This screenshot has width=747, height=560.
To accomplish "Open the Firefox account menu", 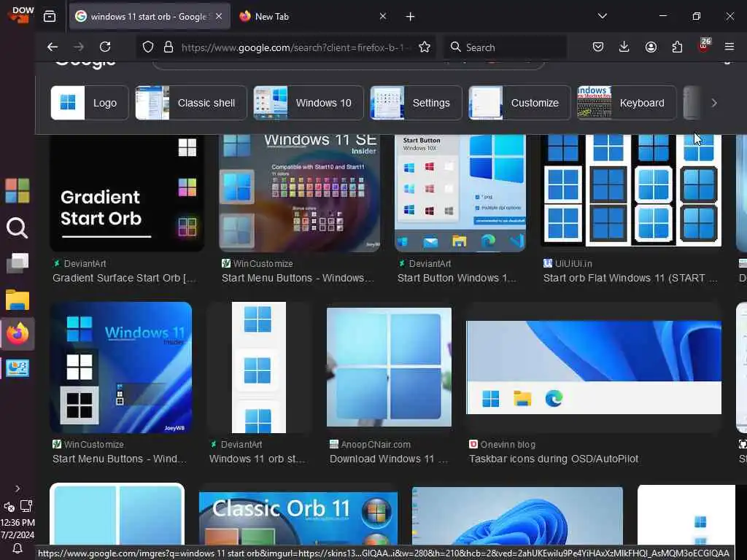I will (651, 47).
